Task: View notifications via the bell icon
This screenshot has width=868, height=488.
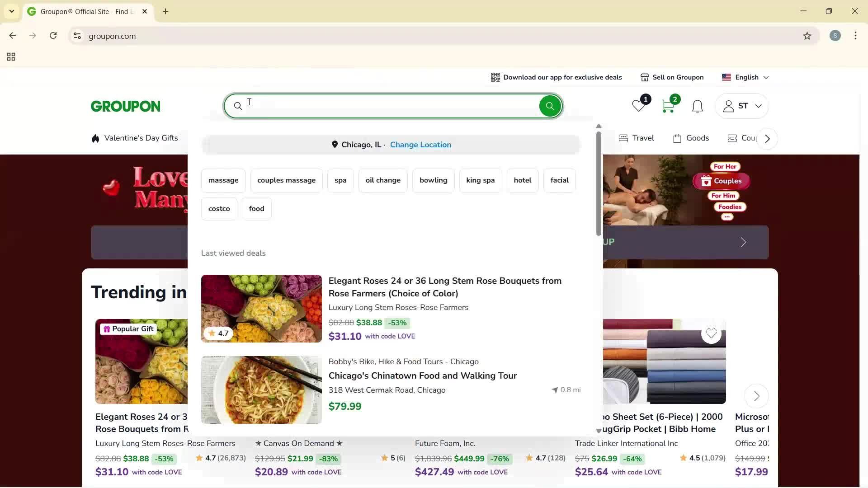Action: pos(697,106)
